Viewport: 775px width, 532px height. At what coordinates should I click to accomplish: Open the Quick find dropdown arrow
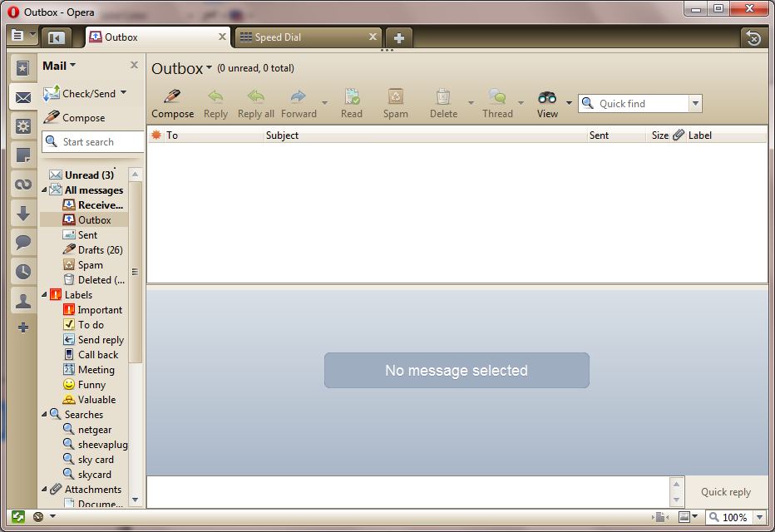click(x=695, y=104)
